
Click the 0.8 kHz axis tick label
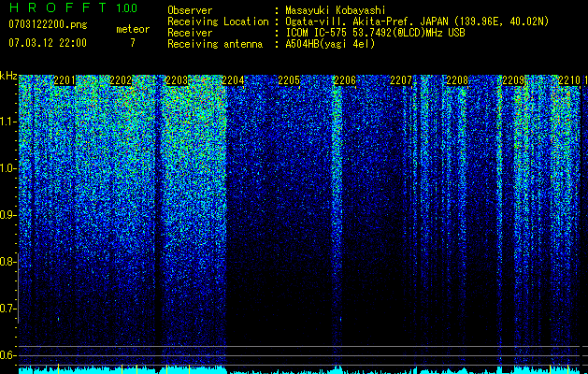[7, 262]
